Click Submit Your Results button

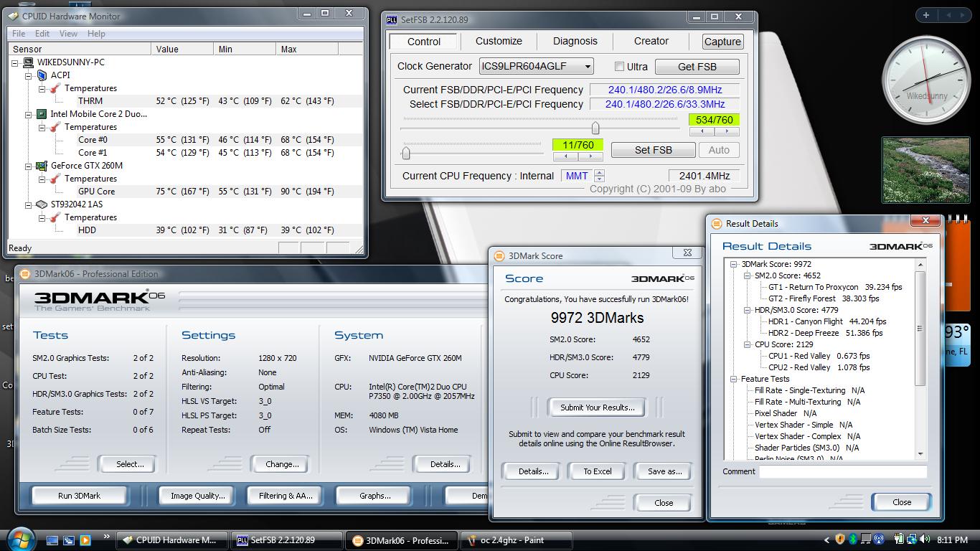(x=597, y=408)
